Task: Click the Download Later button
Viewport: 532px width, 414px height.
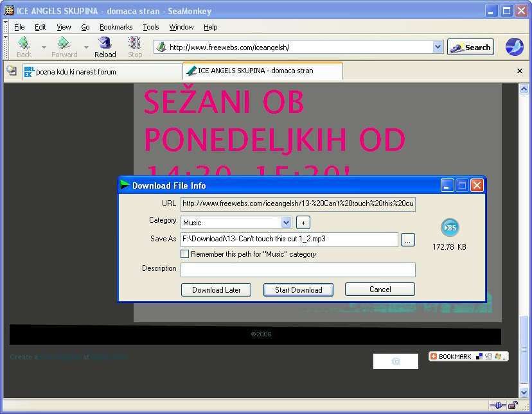Action: [x=216, y=290]
